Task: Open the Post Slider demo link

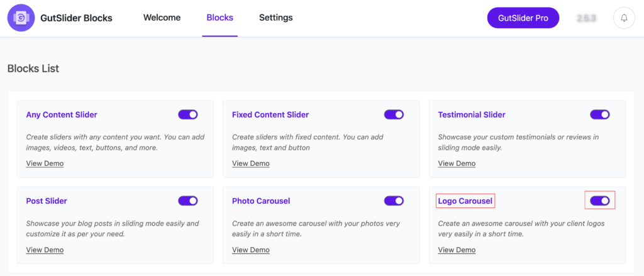Action: coord(45,250)
